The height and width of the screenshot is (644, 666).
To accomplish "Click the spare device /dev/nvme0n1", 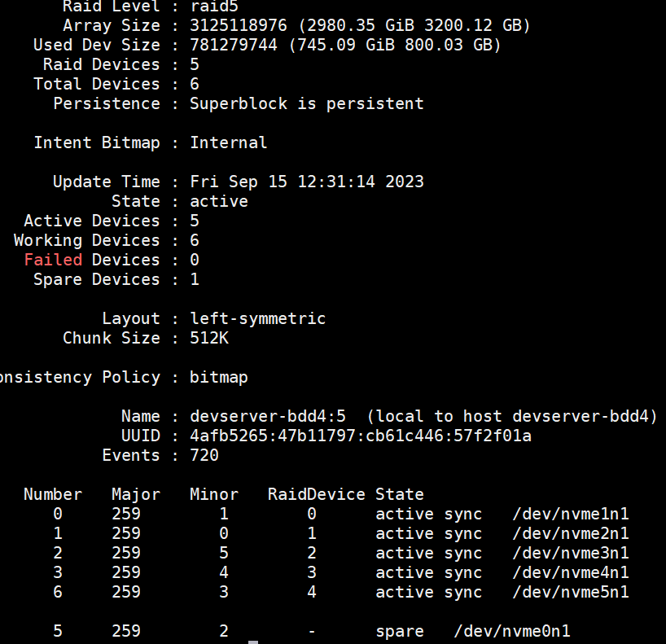I will (x=512, y=631).
